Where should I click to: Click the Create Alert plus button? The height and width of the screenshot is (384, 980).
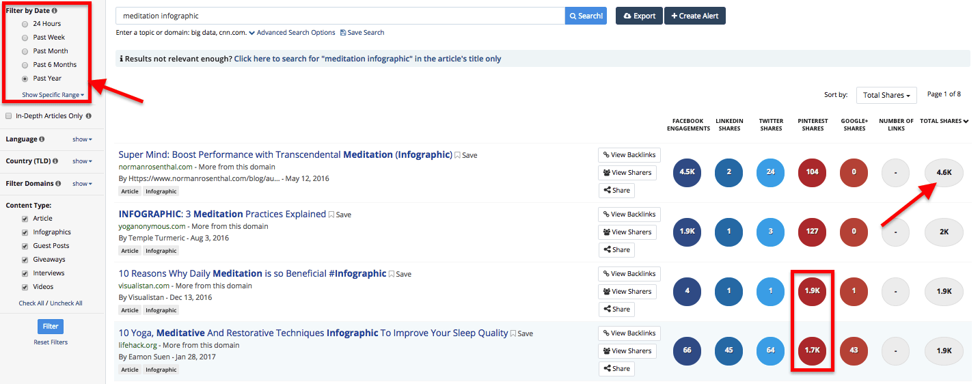tap(694, 16)
